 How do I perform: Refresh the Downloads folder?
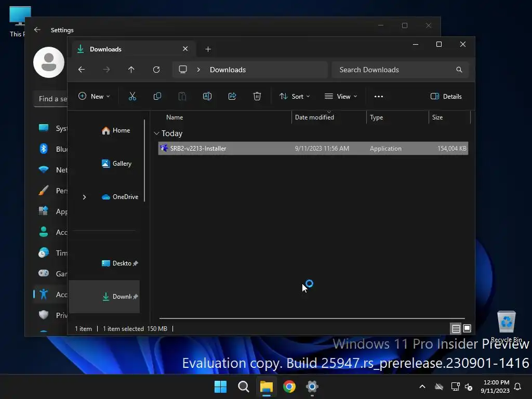[x=156, y=70]
